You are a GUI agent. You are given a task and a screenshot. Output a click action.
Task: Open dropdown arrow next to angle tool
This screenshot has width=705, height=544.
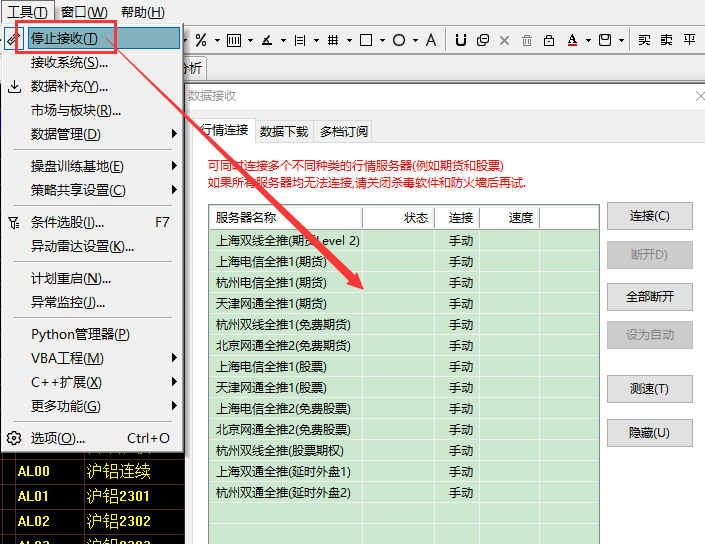coord(283,40)
